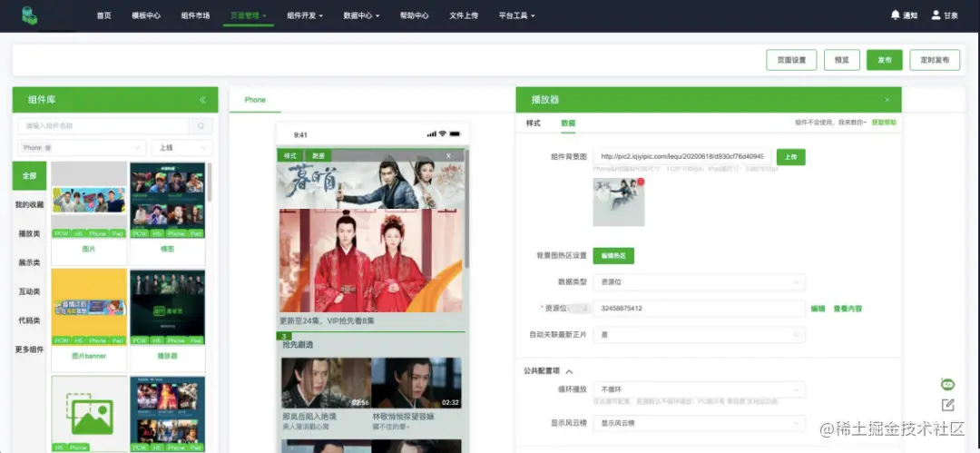Collapse the 组件库 panel with double-chevron icon

[x=202, y=100]
